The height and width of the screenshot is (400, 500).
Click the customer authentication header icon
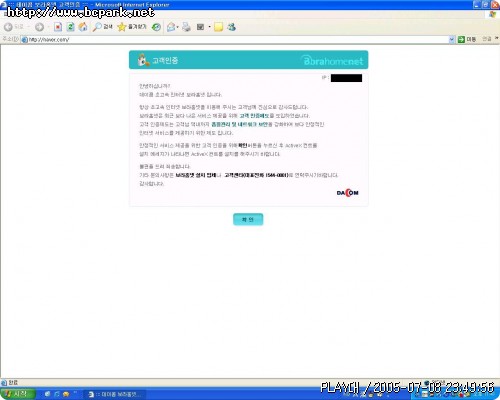pos(143,60)
